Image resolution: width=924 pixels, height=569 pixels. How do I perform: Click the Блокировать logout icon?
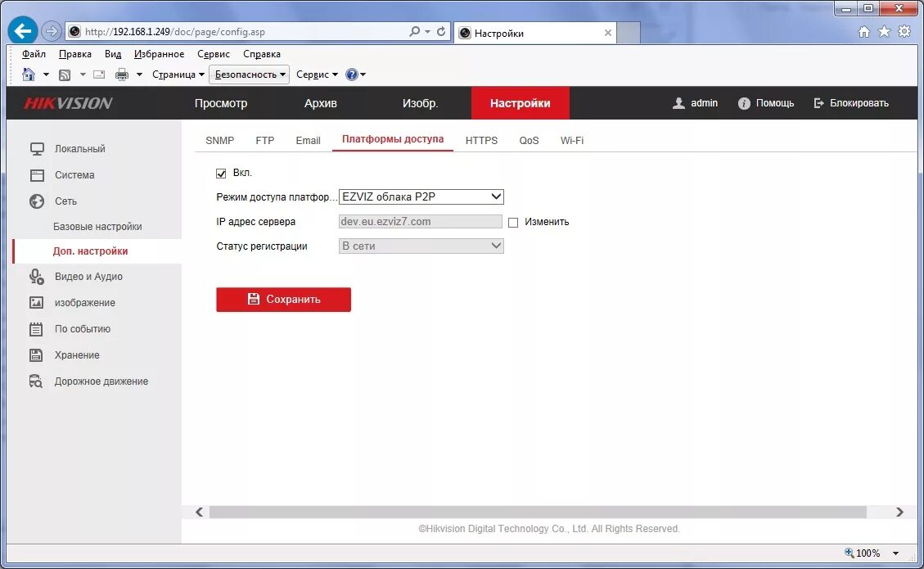tap(819, 103)
